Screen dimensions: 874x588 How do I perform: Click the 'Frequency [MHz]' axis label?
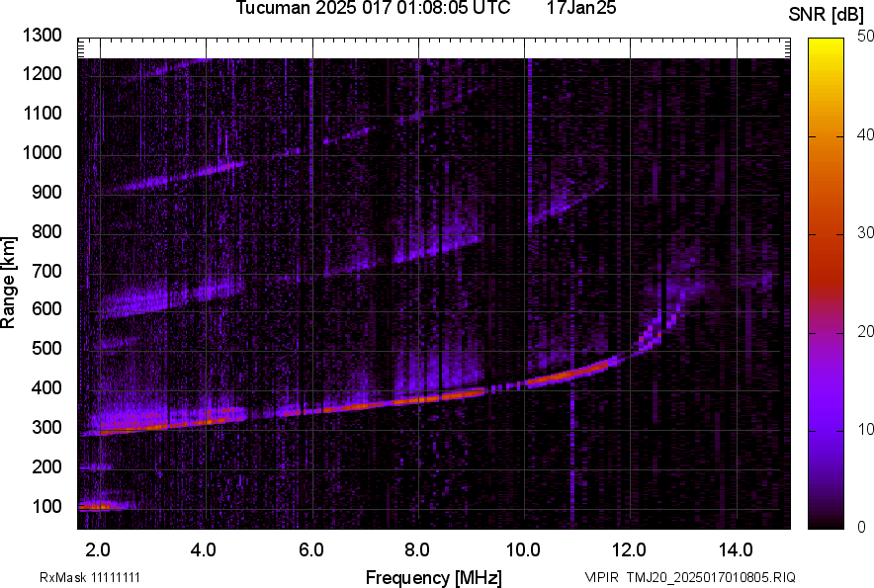click(434, 577)
